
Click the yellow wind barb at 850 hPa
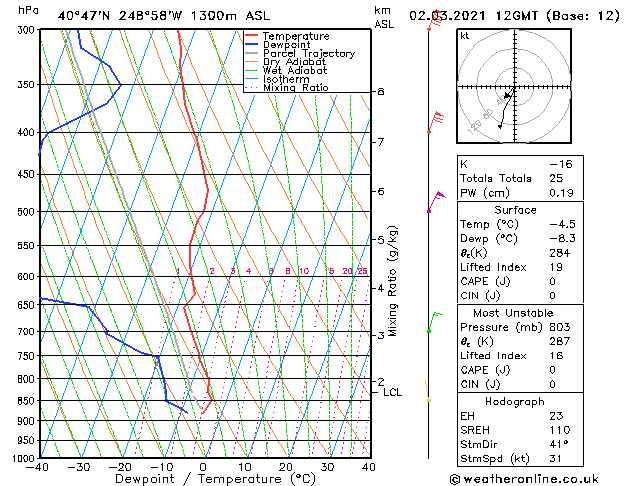coord(427,391)
